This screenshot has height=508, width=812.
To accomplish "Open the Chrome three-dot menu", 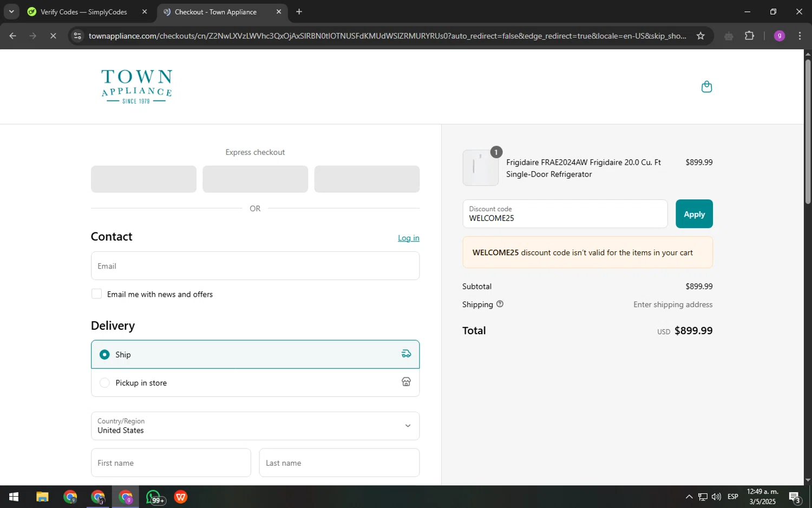I will point(800,36).
